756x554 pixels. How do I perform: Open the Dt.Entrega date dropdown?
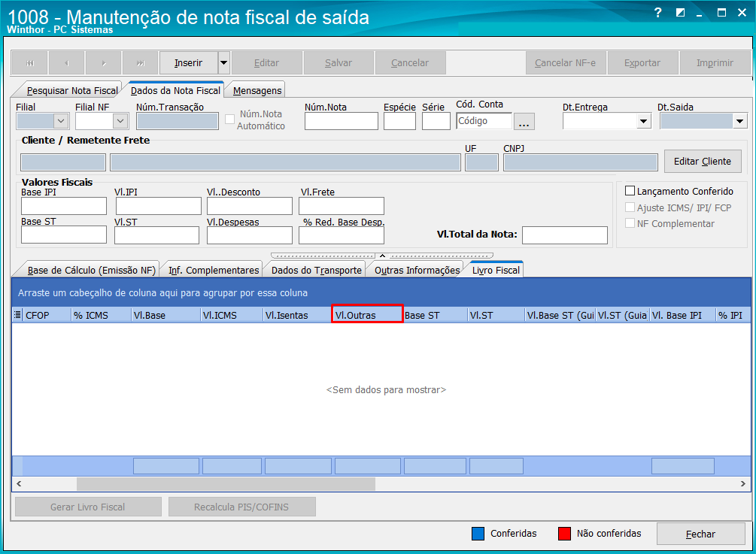[x=644, y=121]
